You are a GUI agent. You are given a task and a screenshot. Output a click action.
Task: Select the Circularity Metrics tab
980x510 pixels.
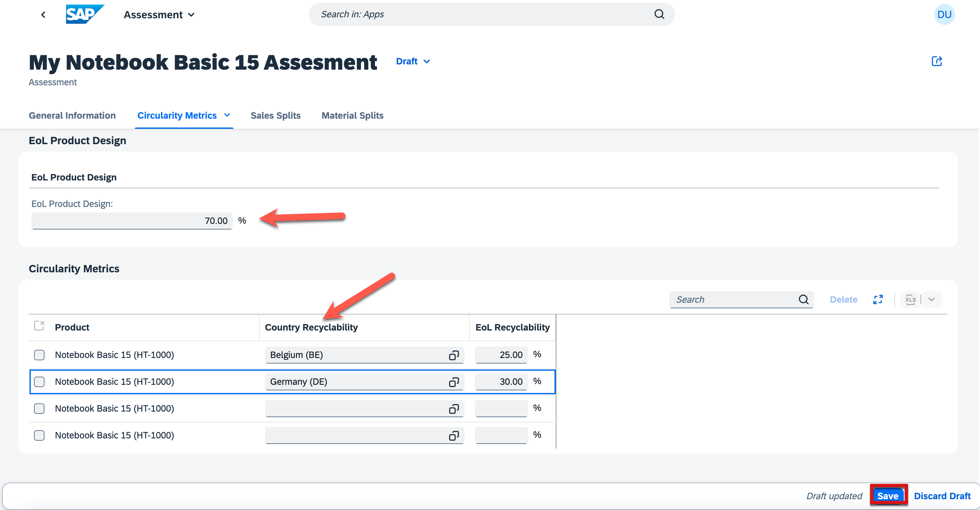177,115
